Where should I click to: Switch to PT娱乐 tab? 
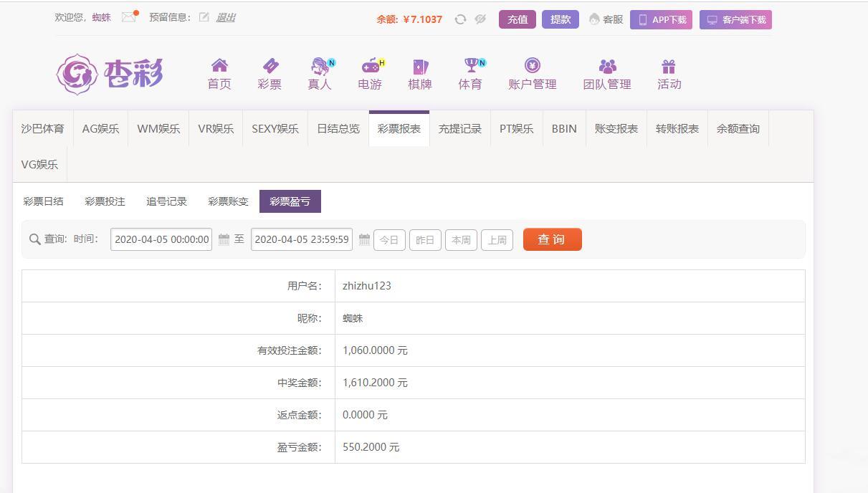click(517, 128)
